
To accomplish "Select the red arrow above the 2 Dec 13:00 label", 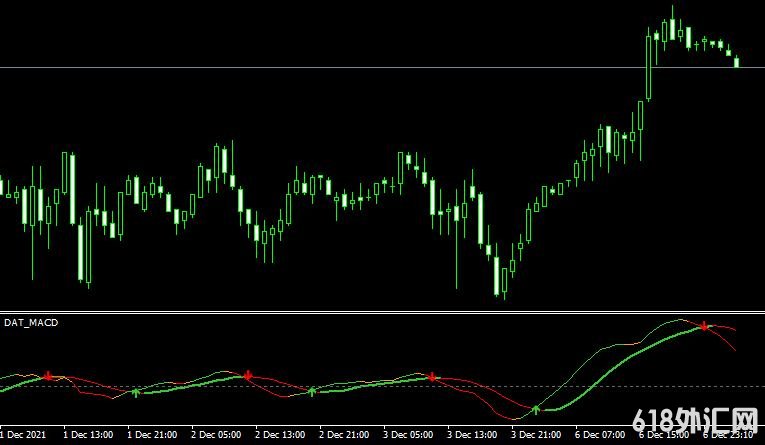I will pos(248,375).
